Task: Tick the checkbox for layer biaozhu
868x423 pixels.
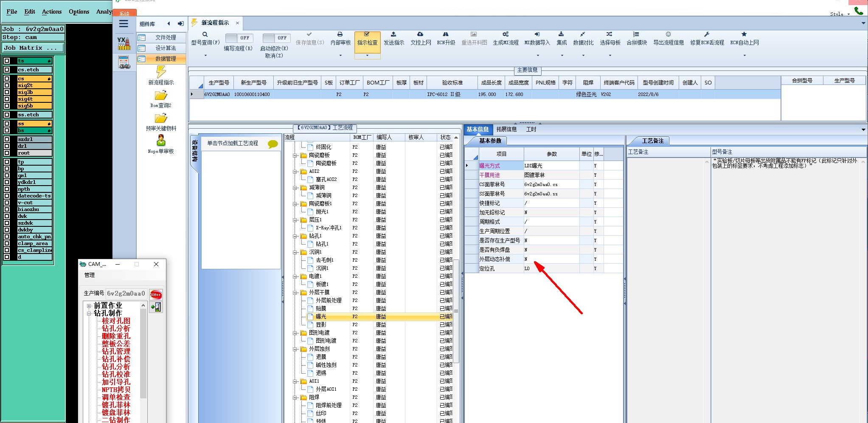Action: [x=7, y=209]
